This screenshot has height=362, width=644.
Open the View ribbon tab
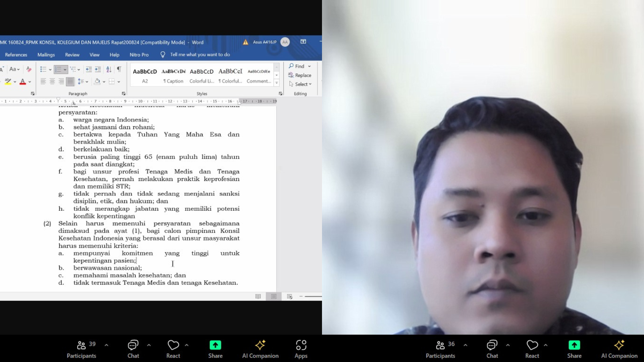[94, 55]
